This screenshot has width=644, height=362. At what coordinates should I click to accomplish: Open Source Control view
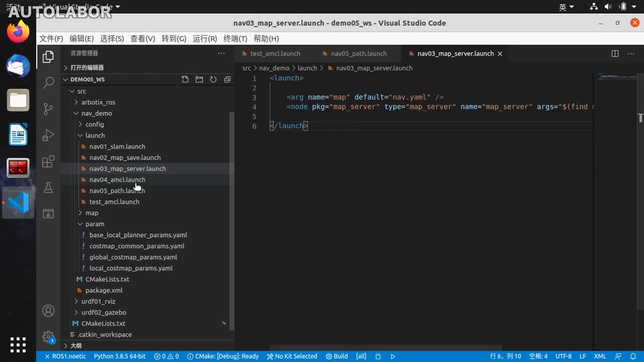point(48,109)
